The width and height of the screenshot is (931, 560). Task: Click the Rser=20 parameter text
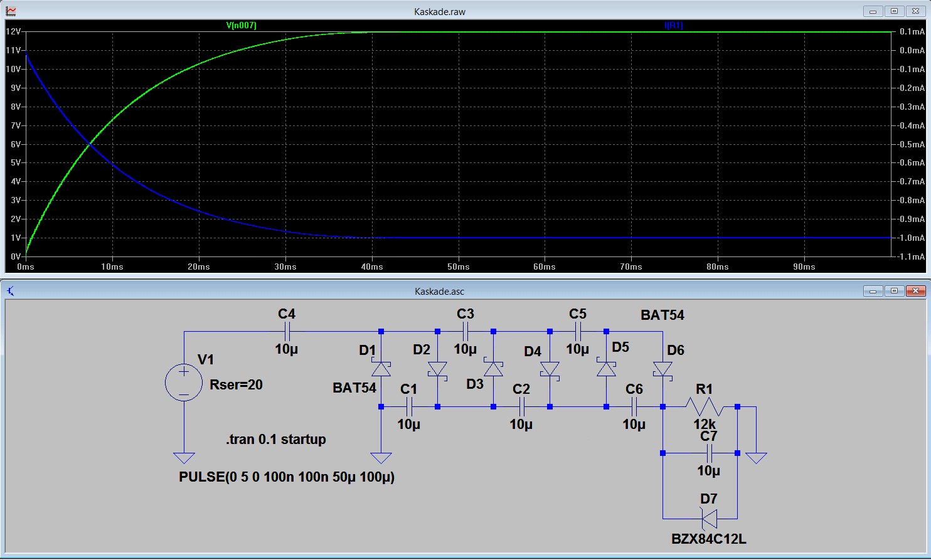click(x=236, y=385)
